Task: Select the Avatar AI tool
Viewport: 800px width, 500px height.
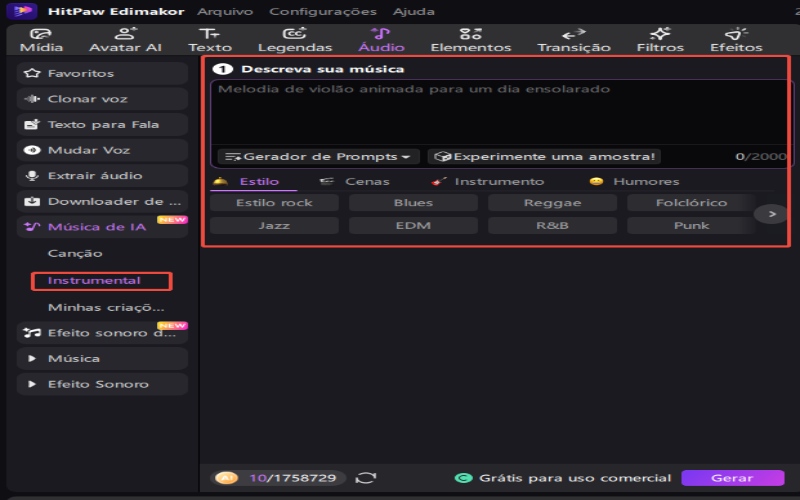Action: point(126,40)
